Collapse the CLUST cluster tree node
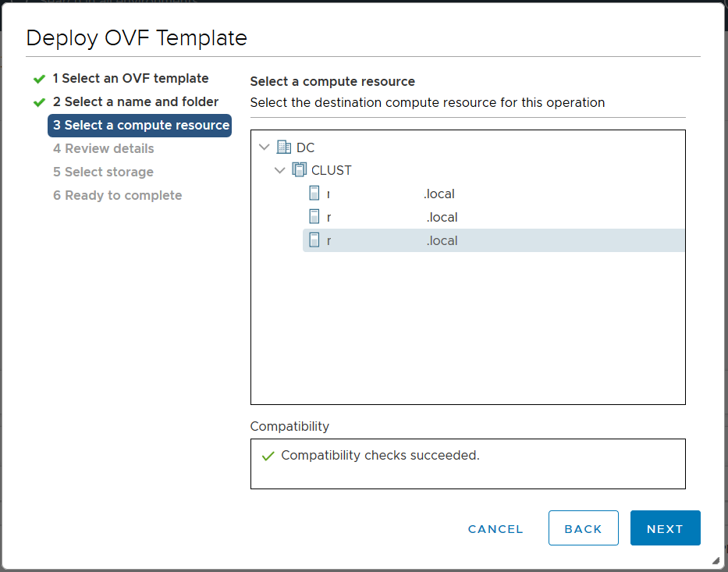The width and height of the screenshot is (728, 572). point(279,170)
